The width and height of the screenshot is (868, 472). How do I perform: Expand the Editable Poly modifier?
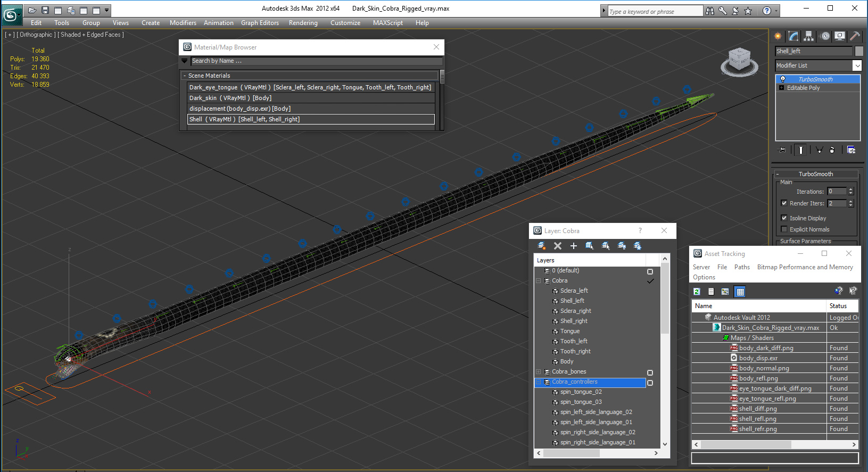pyautogui.click(x=781, y=88)
